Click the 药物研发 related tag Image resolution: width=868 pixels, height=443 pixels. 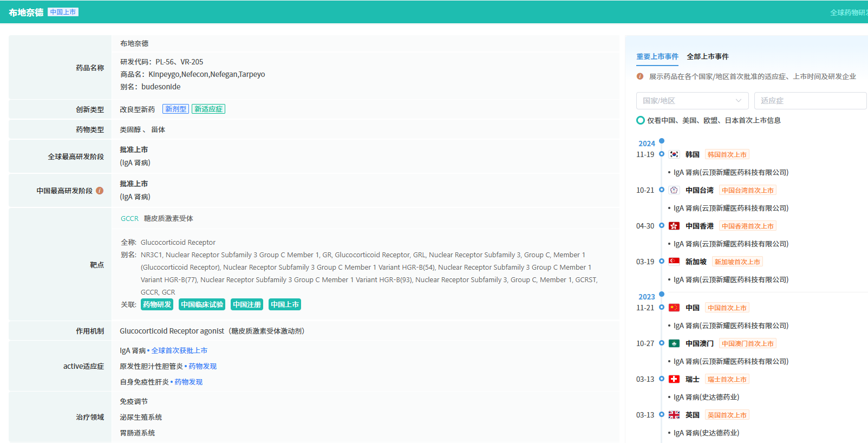point(157,304)
